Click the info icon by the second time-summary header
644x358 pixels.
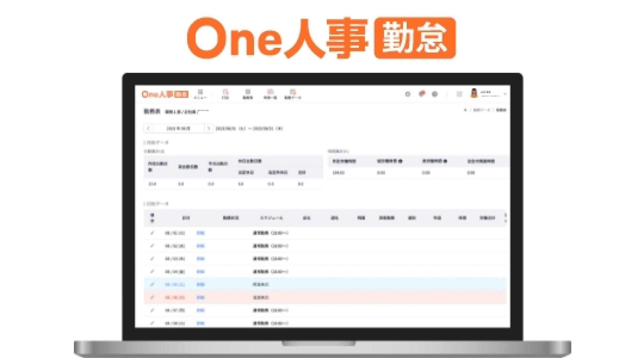(x=400, y=161)
